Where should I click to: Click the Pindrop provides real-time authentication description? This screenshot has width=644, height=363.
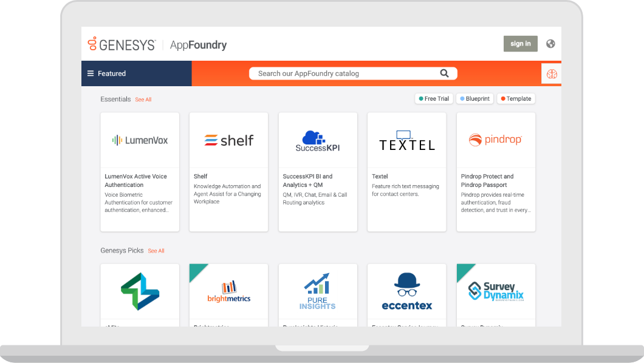496,202
